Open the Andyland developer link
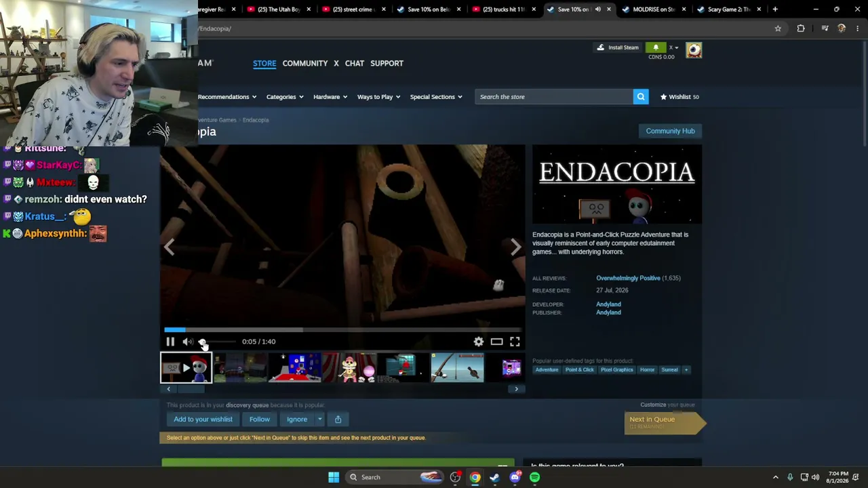The width and height of the screenshot is (868, 488). [x=608, y=304]
